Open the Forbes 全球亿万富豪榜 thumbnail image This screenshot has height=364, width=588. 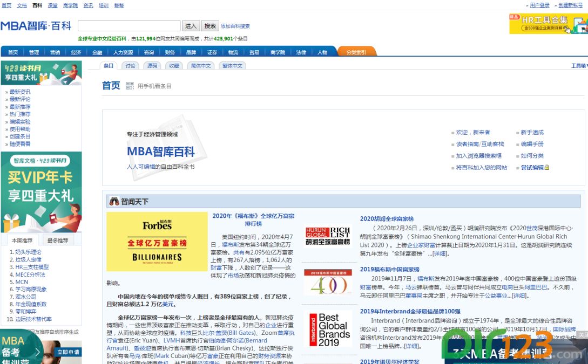pyautogui.click(x=157, y=242)
